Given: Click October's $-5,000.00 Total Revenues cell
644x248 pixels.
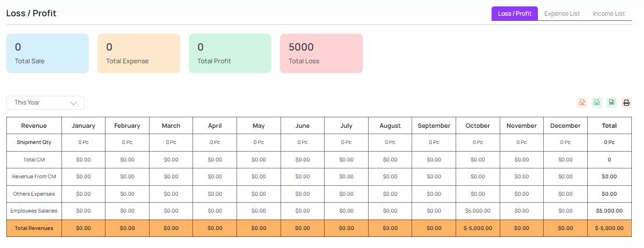Looking at the screenshot, I should point(478,228).
